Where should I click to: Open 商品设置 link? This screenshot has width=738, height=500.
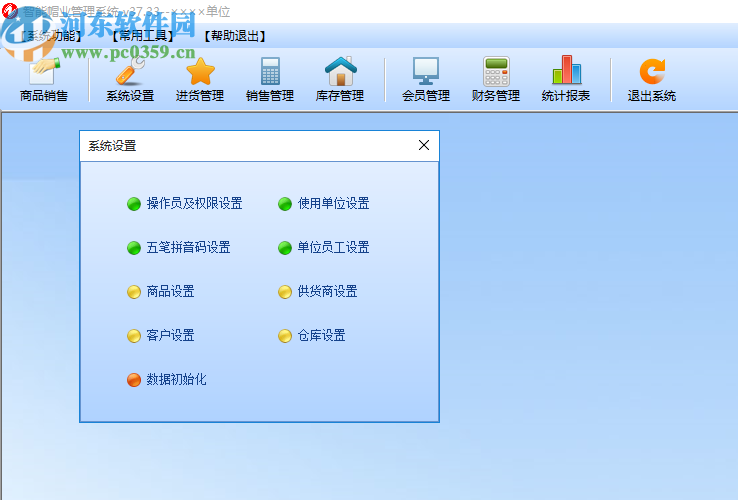[170, 291]
